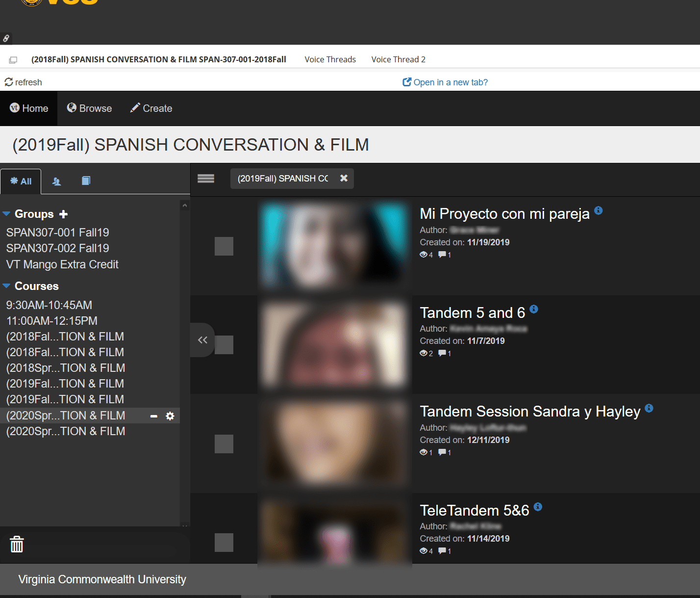
Task: Click comments icon under Tandem Session Sandra
Action: click(x=442, y=452)
